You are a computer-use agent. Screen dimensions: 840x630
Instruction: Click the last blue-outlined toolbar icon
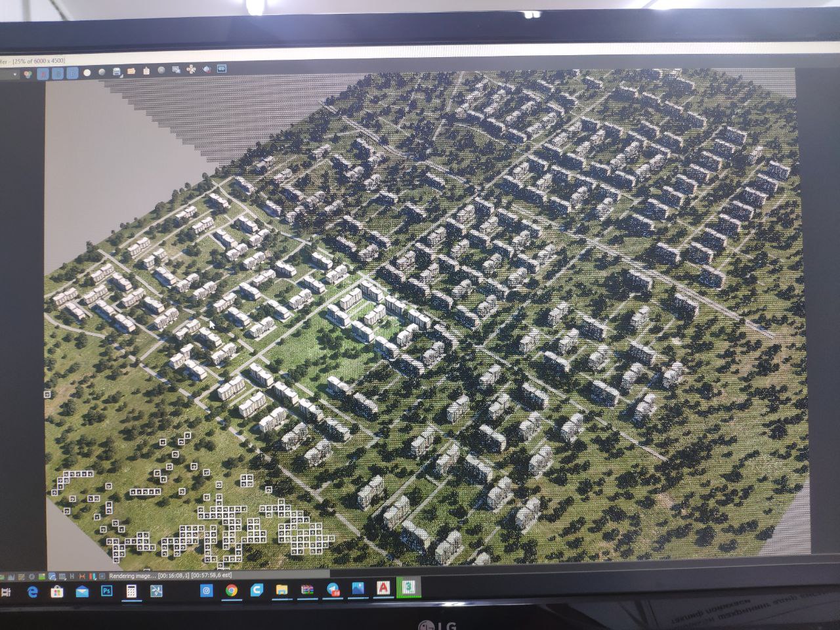[221, 68]
